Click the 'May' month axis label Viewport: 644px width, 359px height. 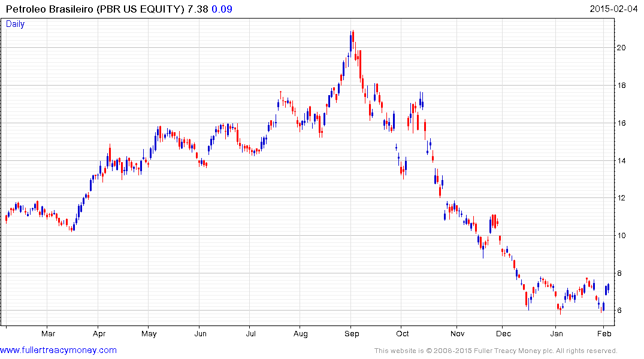149,333
